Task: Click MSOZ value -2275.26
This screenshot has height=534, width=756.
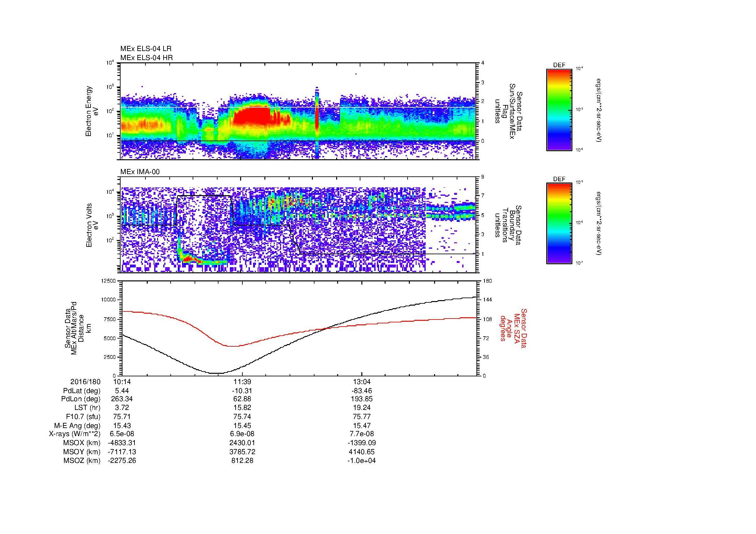Action: tap(122, 461)
